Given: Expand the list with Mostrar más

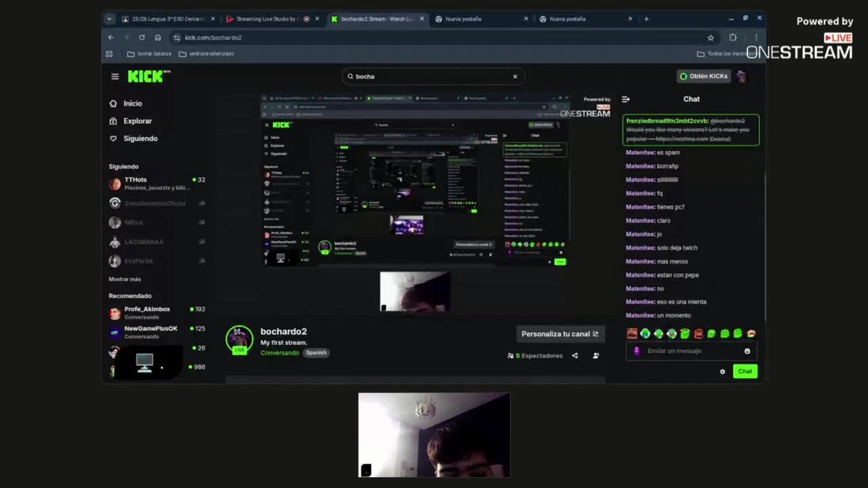Looking at the screenshot, I should (125, 279).
